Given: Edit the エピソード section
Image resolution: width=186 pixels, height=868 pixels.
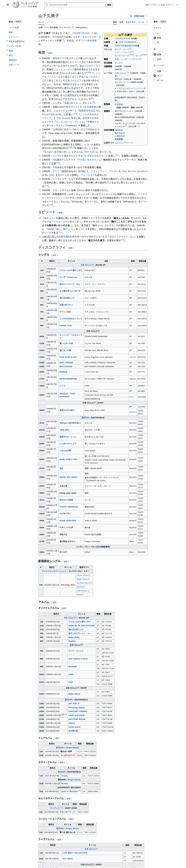Looking at the screenshot, I should pos(61,213).
